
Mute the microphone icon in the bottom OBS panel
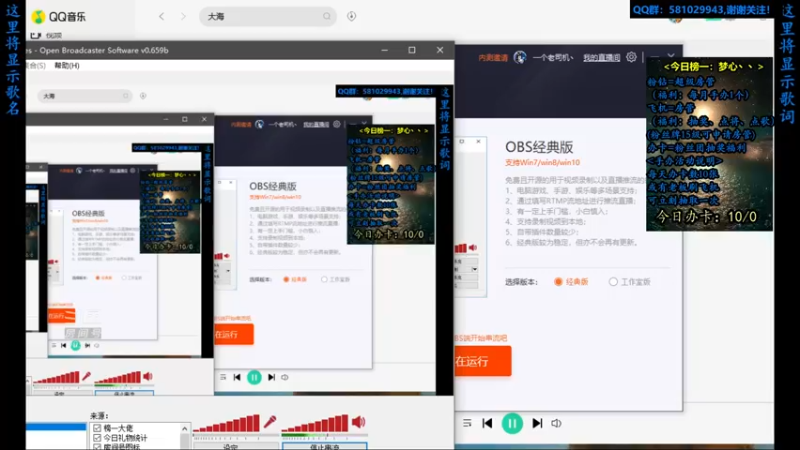click(270, 422)
